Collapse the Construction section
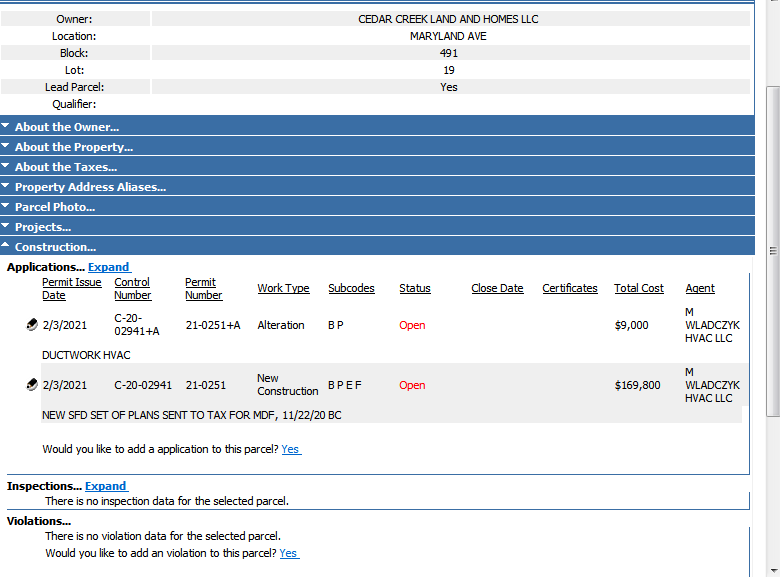 coord(377,246)
